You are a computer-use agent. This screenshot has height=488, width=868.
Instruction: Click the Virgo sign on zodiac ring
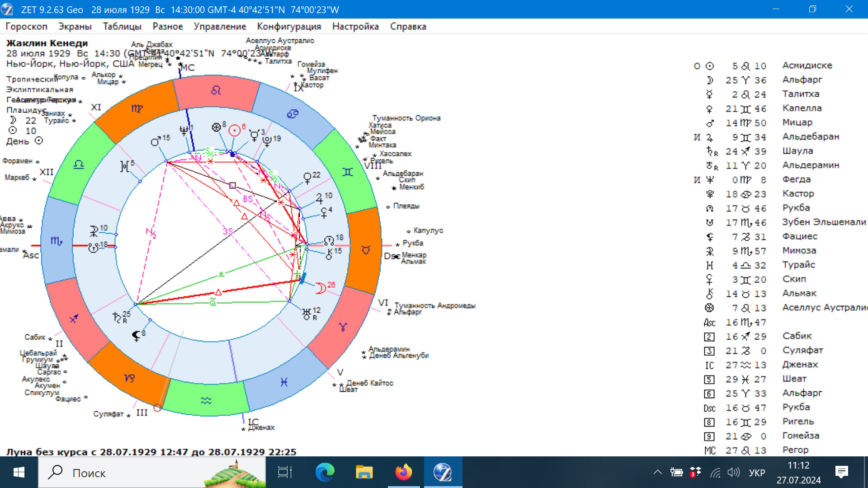137,108
